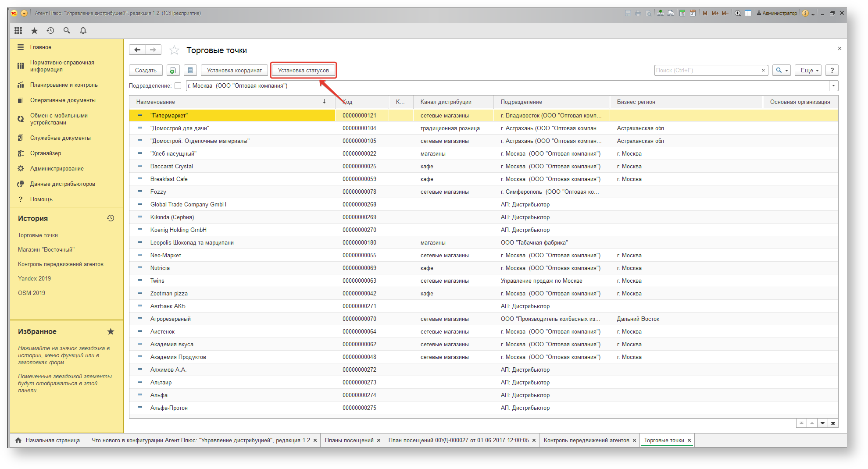Click the M- memory subtract button

725,13
